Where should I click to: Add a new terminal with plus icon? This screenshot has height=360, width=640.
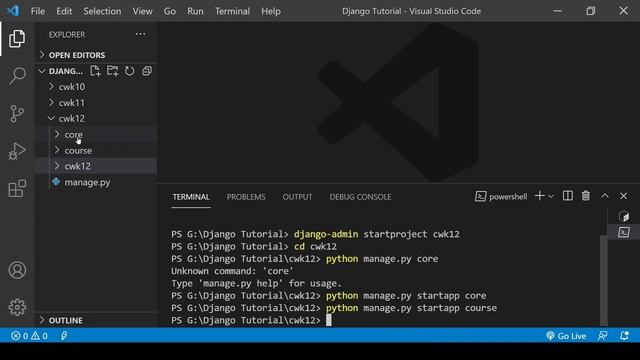[539, 196]
